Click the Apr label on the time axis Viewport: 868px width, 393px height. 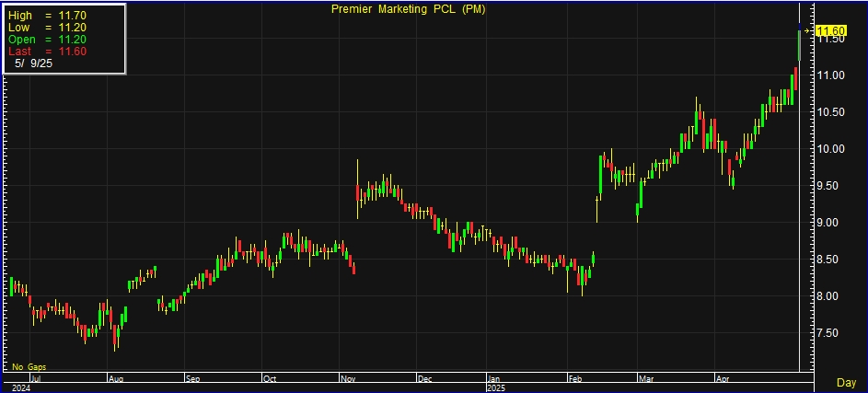[722, 380]
